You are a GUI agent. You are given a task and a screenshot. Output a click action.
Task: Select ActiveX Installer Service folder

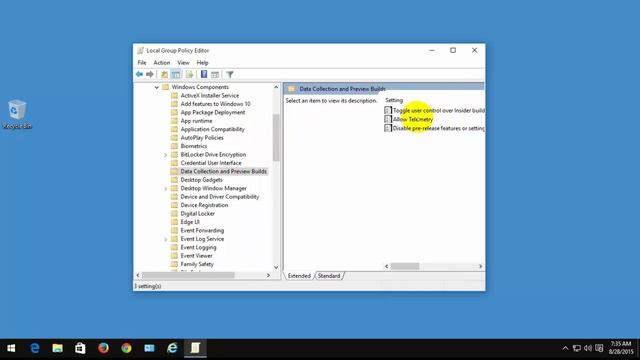(209, 96)
